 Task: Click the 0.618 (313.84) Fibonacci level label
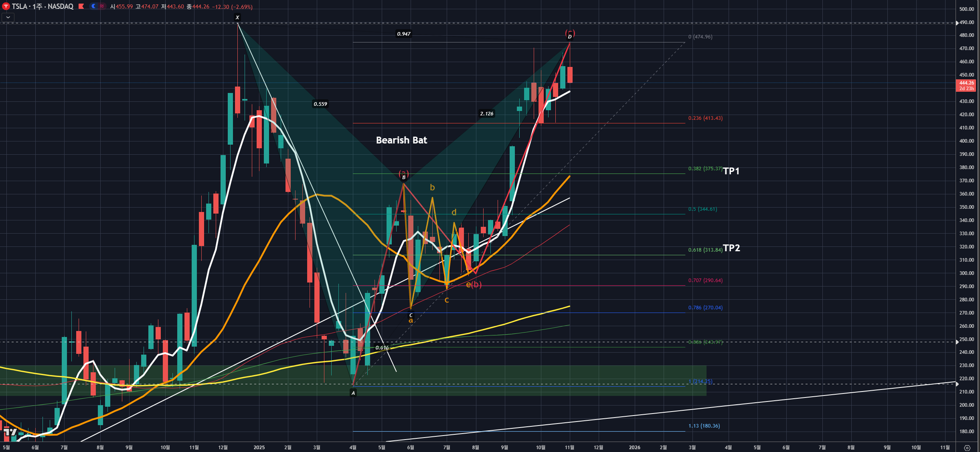[x=705, y=250]
